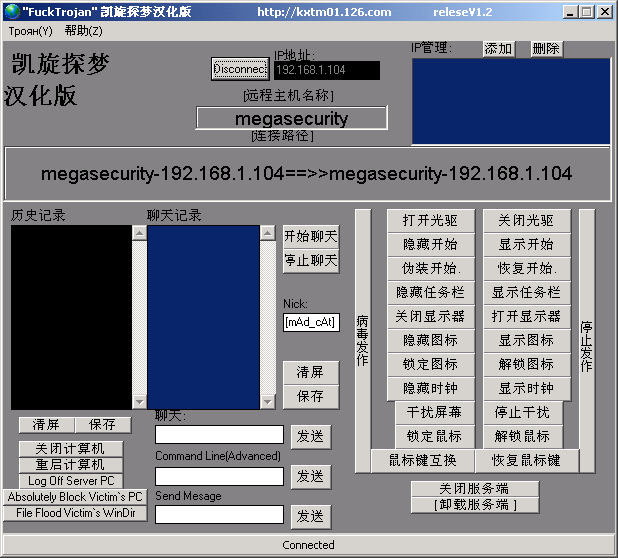Click the Send Mesage text field

[219, 514]
